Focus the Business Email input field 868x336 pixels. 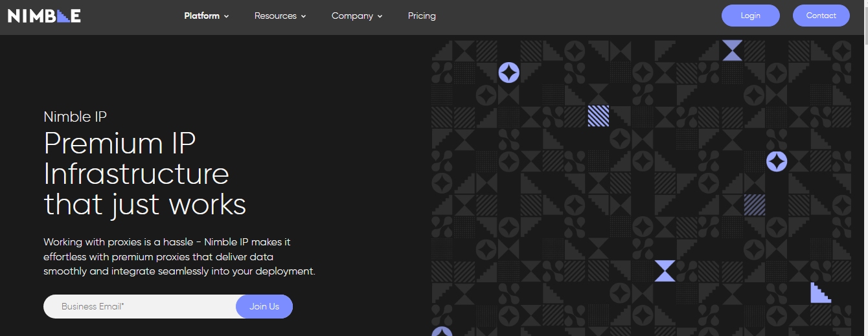(x=139, y=306)
